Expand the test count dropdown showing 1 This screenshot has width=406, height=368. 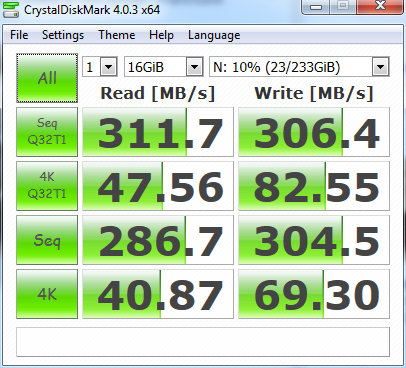pos(109,67)
